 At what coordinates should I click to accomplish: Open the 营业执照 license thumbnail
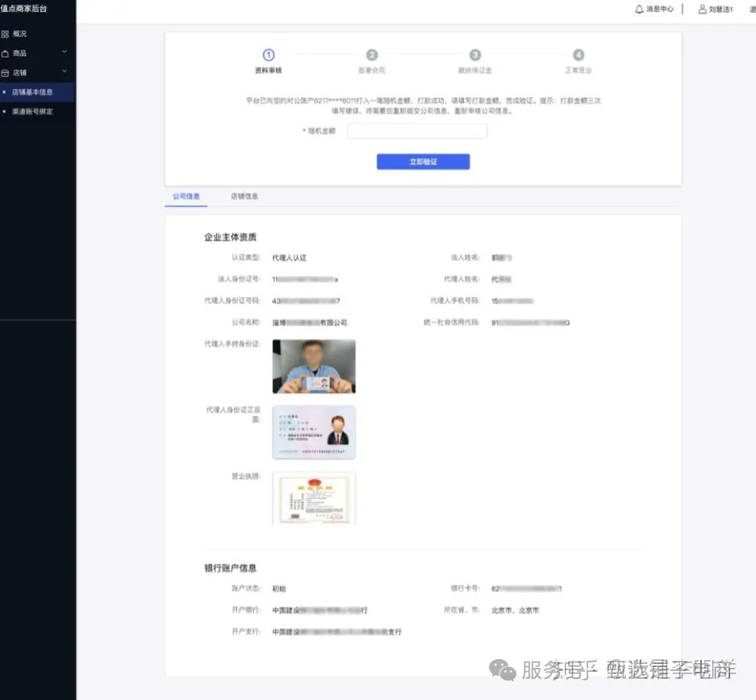(x=314, y=498)
